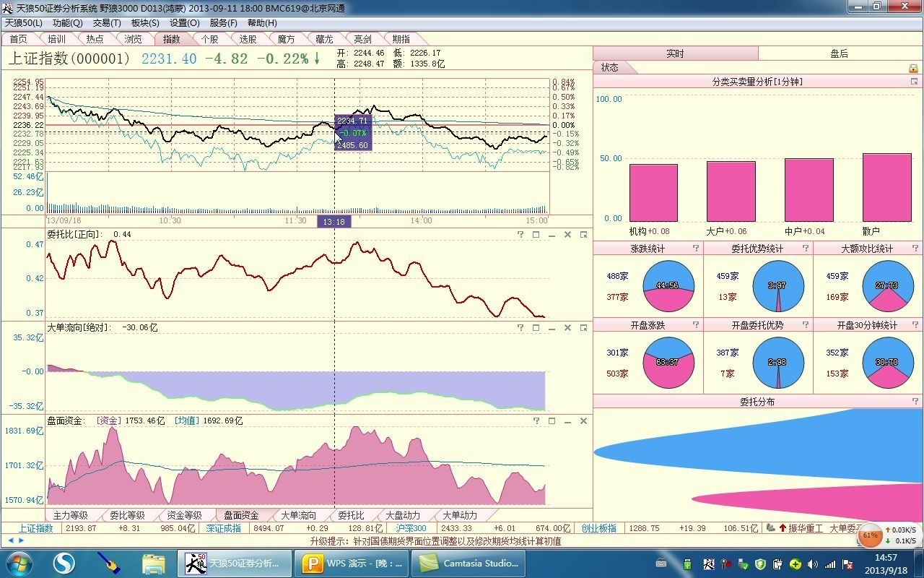This screenshot has height=578, width=924.
Task: Open help for 委托比 panel
Action: tap(520, 234)
